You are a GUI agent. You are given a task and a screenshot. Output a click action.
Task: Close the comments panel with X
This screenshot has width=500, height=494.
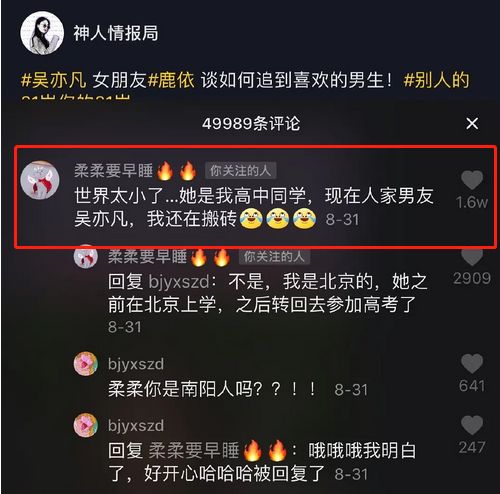coord(472,124)
